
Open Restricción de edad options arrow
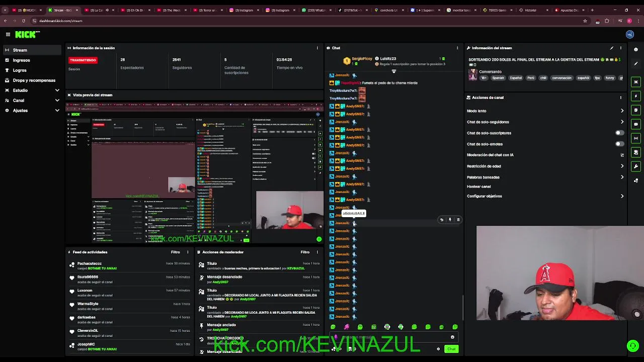pos(622,166)
